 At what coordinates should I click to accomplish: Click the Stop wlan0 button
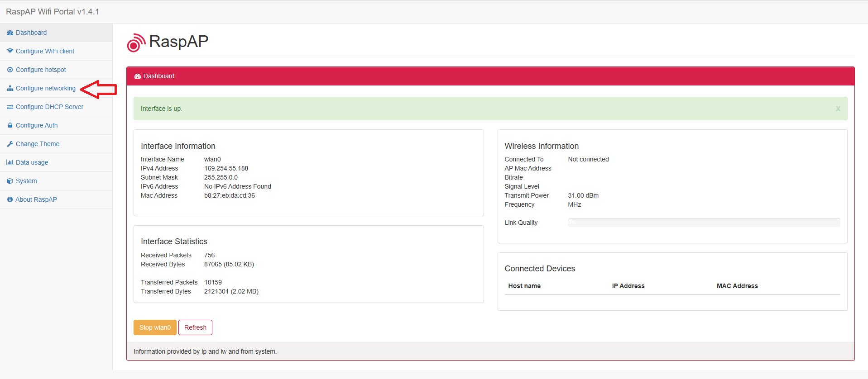pos(155,327)
